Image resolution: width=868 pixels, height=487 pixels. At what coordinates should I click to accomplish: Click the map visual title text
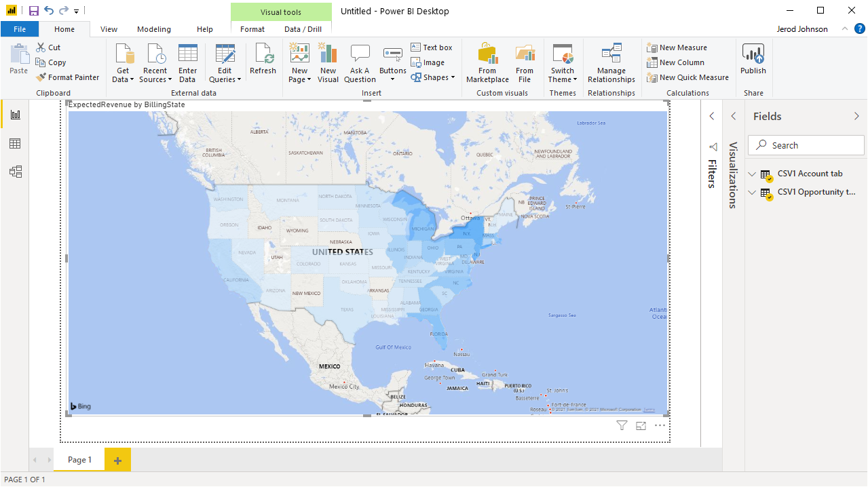[127, 104]
